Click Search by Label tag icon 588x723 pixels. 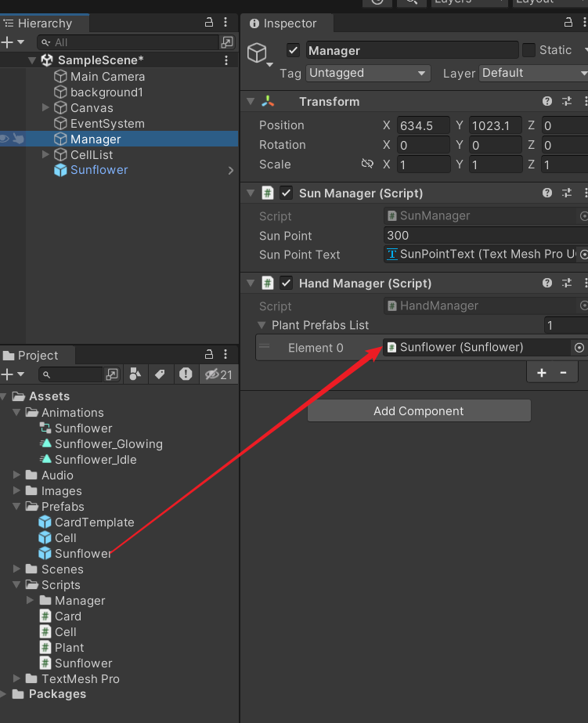click(160, 374)
